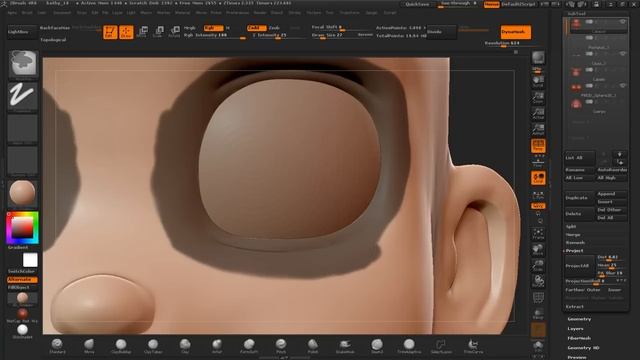Screen dimensions: 640x360
Task: Select the Smooth brush on shelf
Action: tap(377, 346)
